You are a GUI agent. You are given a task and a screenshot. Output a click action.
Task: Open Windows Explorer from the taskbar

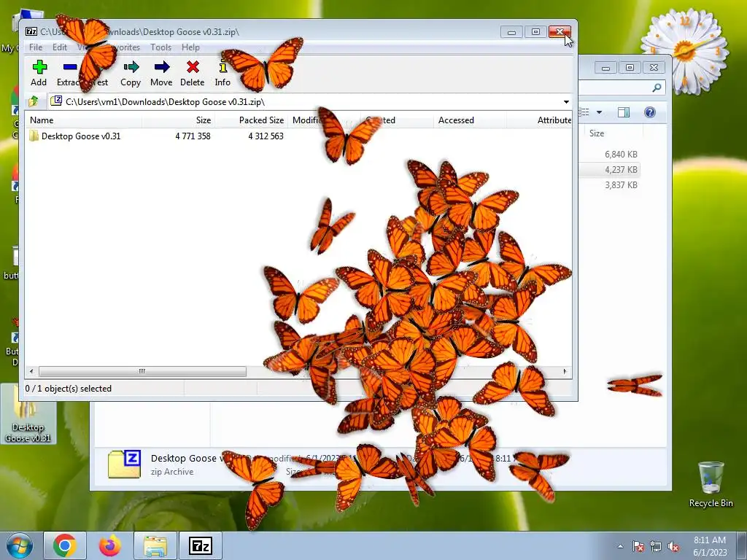155,545
